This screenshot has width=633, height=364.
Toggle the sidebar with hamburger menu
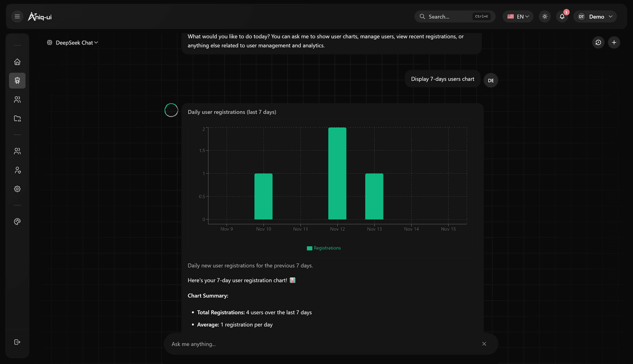(x=17, y=17)
